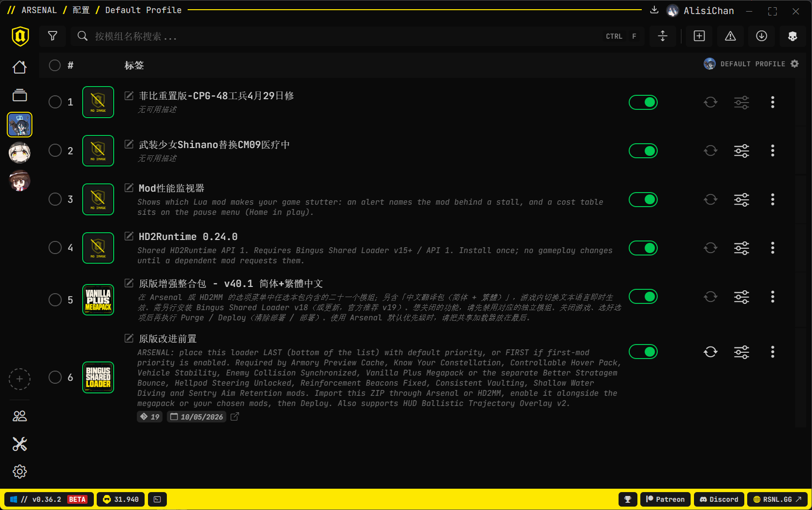Open more menu for 原版增强整合包
Screen dimensions: 812x510
(772, 297)
